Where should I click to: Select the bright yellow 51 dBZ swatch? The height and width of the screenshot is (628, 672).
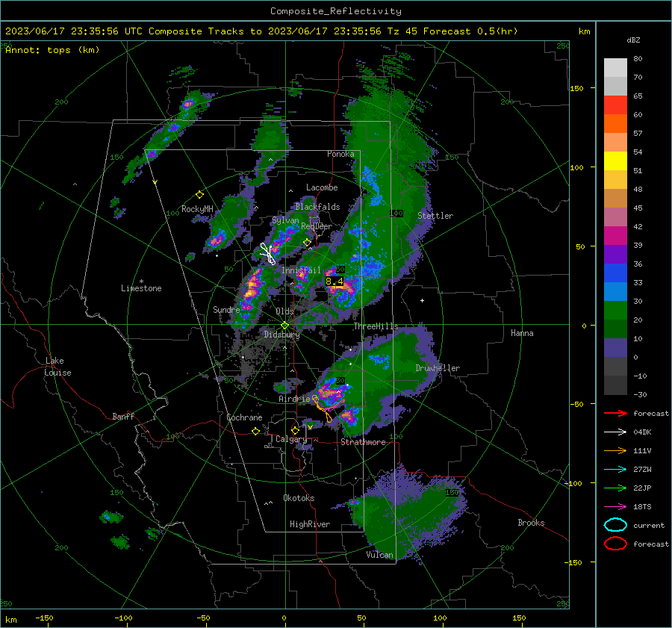pos(615,161)
